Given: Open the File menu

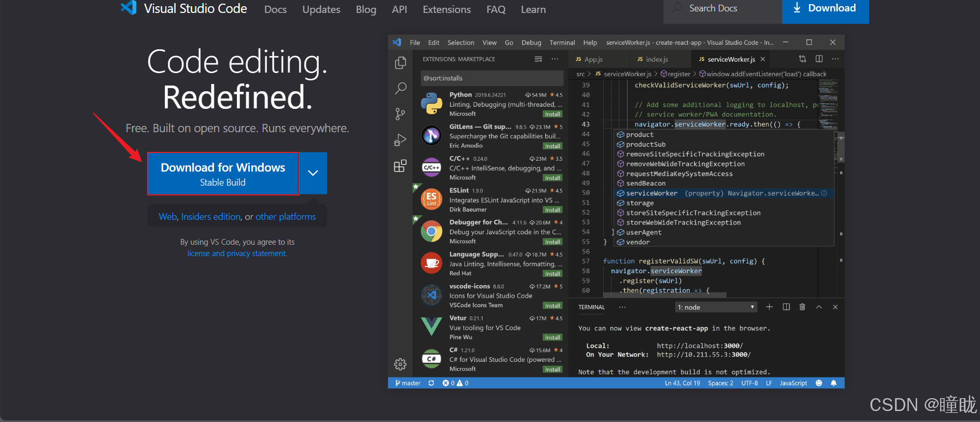Looking at the screenshot, I should click(x=415, y=43).
